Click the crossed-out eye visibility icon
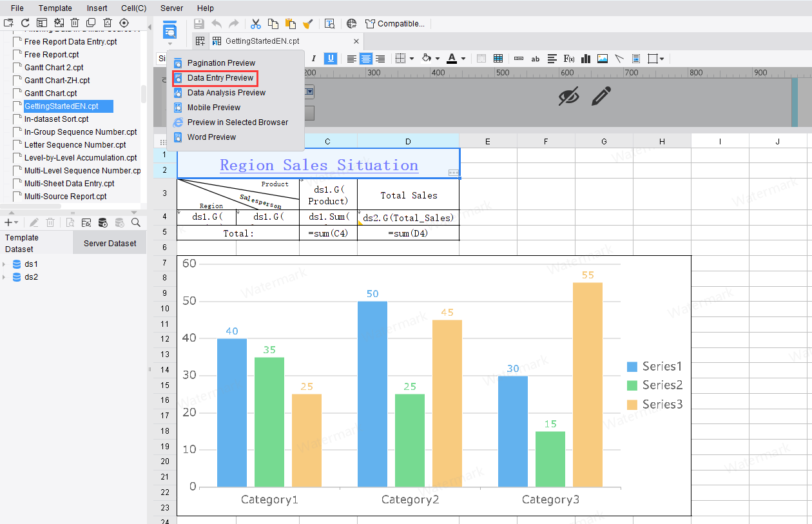 pyautogui.click(x=568, y=97)
